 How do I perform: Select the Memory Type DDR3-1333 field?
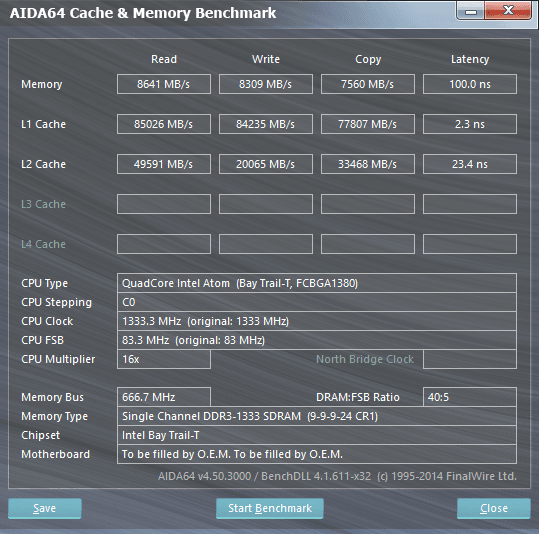coord(317,416)
